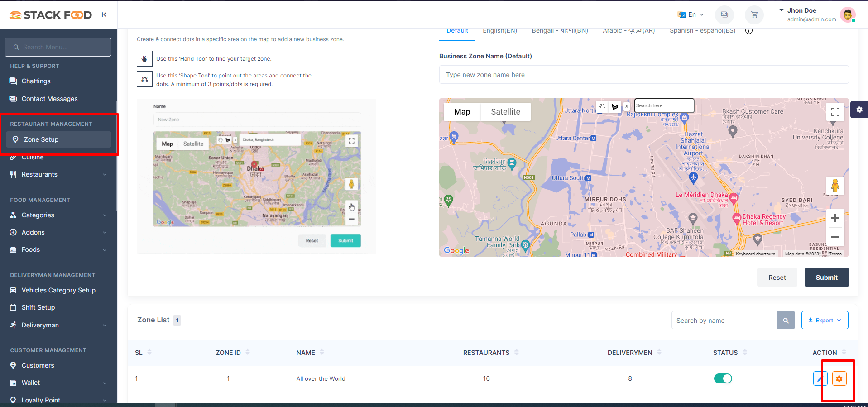Switch to the Arabic (AR) tab
The image size is (868, 407).
pos(629,31)
